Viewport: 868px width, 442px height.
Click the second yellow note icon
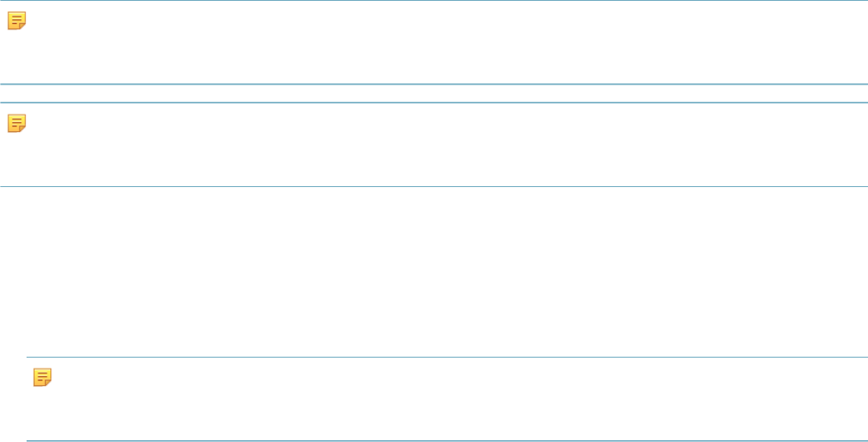point(16,123)
